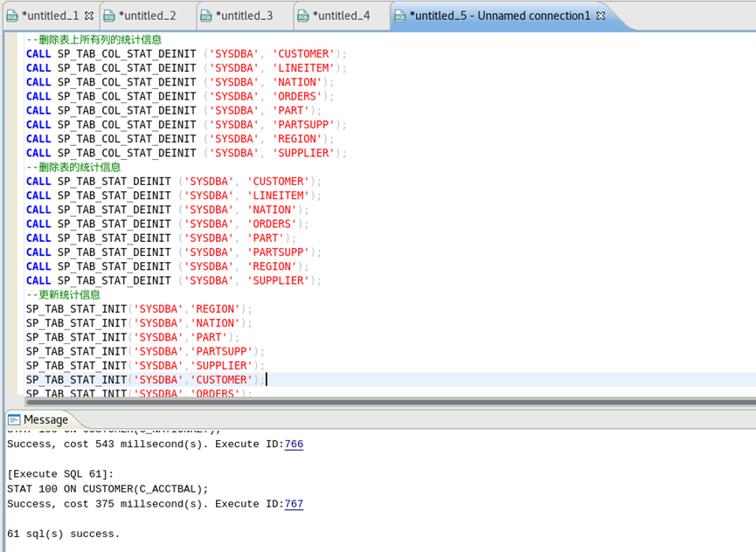
Task: Switch to the untitled_1 tab
Action: pyautogui.click(x=50, y=16)
